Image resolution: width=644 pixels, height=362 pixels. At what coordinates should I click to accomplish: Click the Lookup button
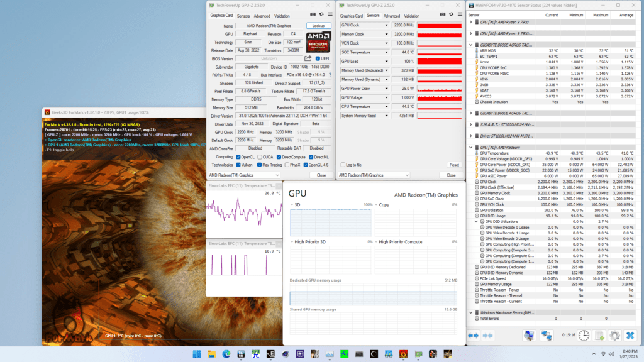tap(318, 25)
